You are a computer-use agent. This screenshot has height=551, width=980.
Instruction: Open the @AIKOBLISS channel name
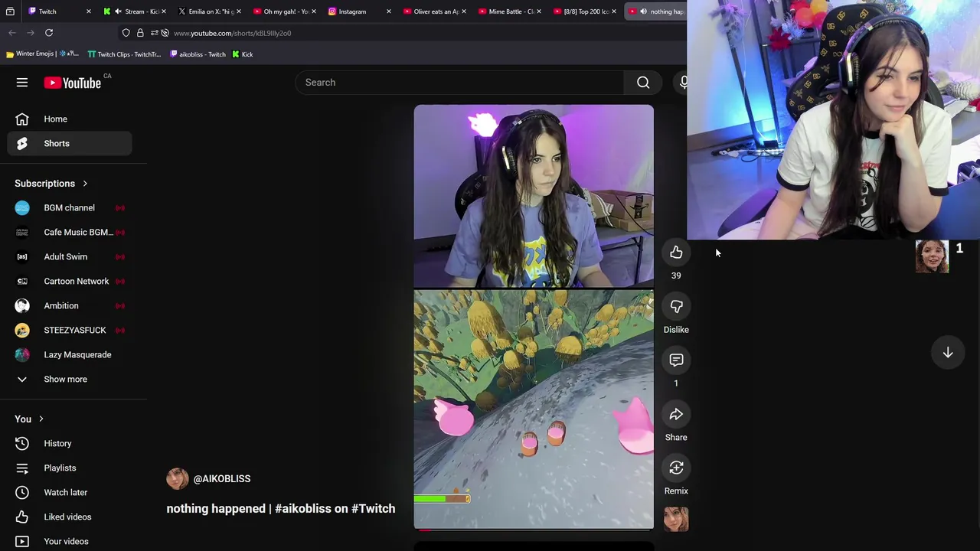coord(222,479)
